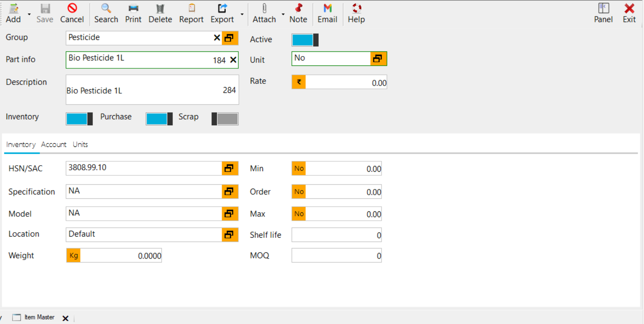Delete the current item record

(160, 13)
